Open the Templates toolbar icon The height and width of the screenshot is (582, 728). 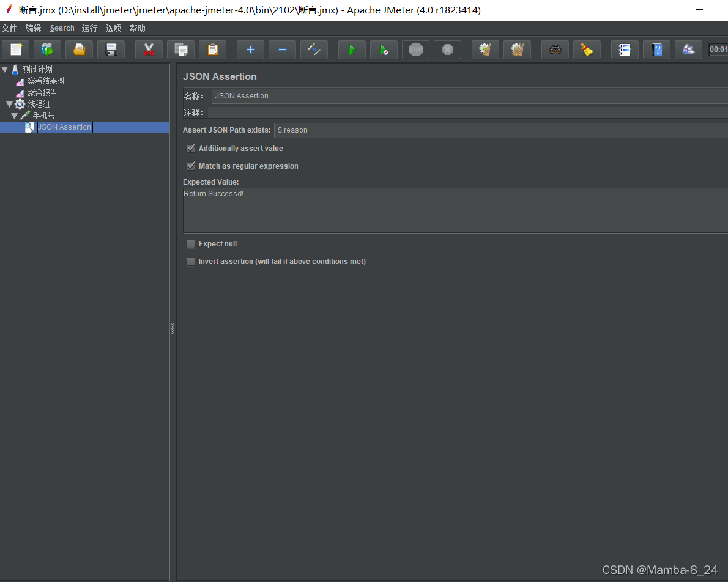click(x=47, y=50)
